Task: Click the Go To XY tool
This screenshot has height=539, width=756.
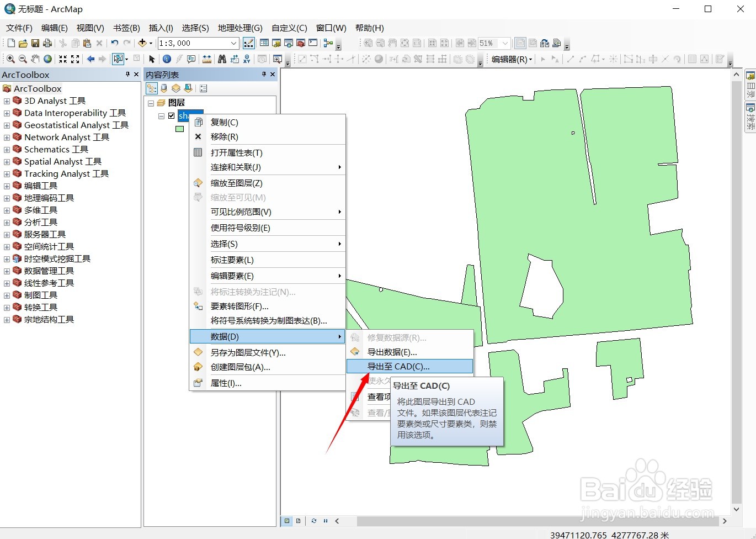Action: pos(246,59)
